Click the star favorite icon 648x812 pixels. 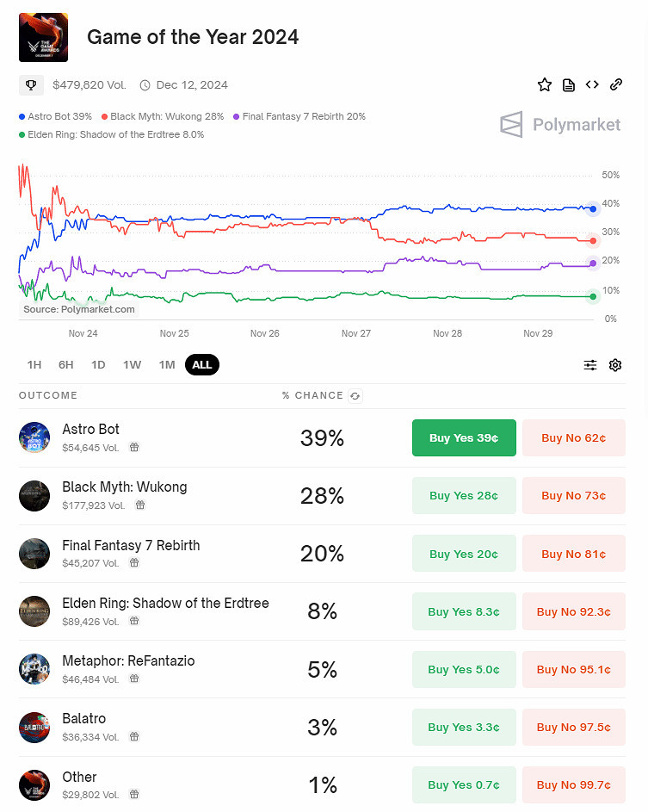click(x=544, y=84)
